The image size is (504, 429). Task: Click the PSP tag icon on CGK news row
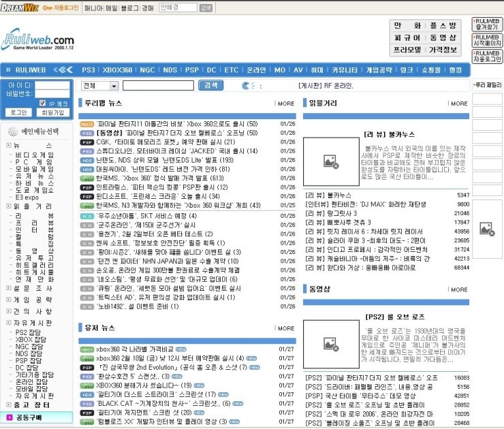click(x=86, y=142)
